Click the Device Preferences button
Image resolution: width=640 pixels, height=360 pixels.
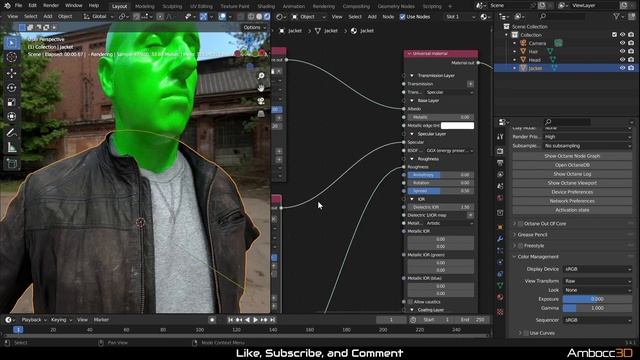tap(572, 192)
